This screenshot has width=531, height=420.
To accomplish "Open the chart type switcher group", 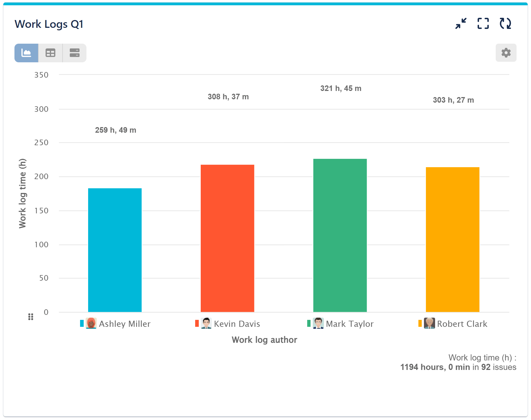I will (50, 53).
